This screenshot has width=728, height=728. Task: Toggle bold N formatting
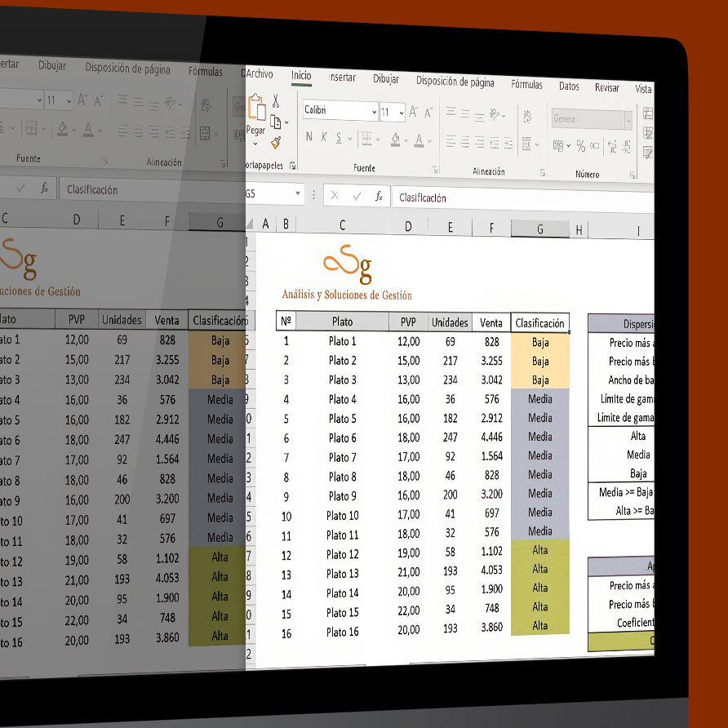tap(309, 136)
